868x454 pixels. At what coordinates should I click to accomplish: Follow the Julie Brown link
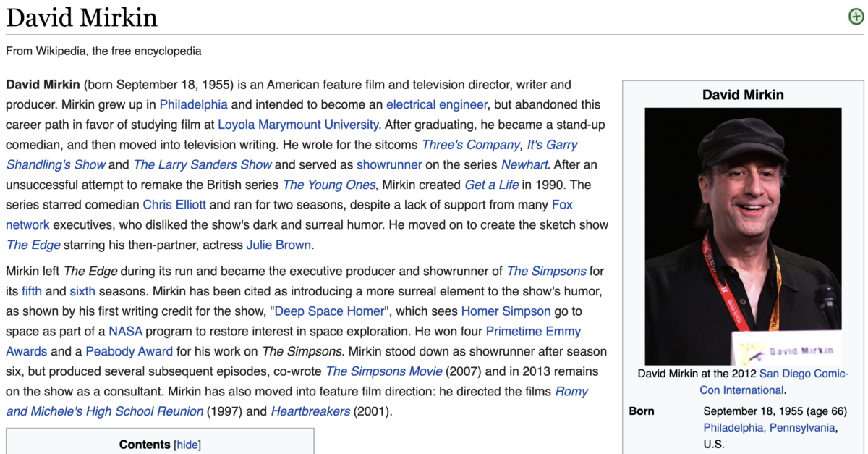tap(278, 245)
